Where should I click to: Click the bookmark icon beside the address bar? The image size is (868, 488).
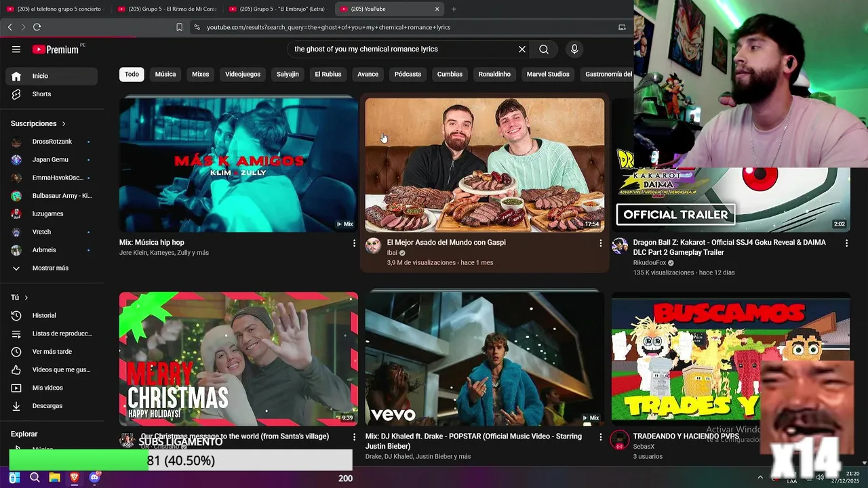click(179, 27)
